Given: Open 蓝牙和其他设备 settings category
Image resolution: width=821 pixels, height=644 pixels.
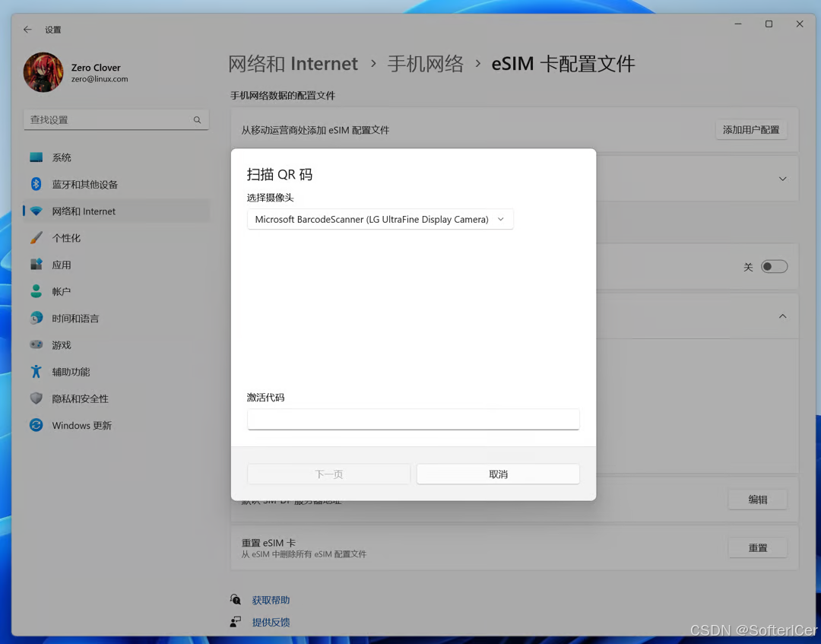Looking at the screenshot, I should pos(116,184).
